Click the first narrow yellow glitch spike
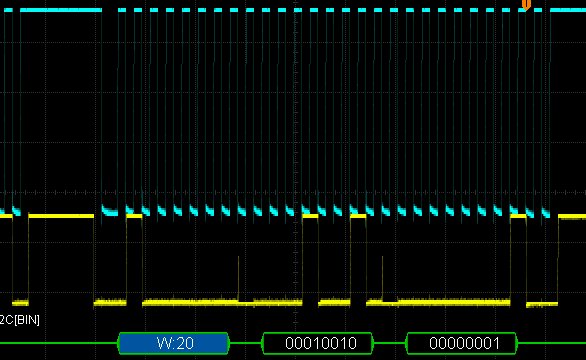 coord(238,279)
